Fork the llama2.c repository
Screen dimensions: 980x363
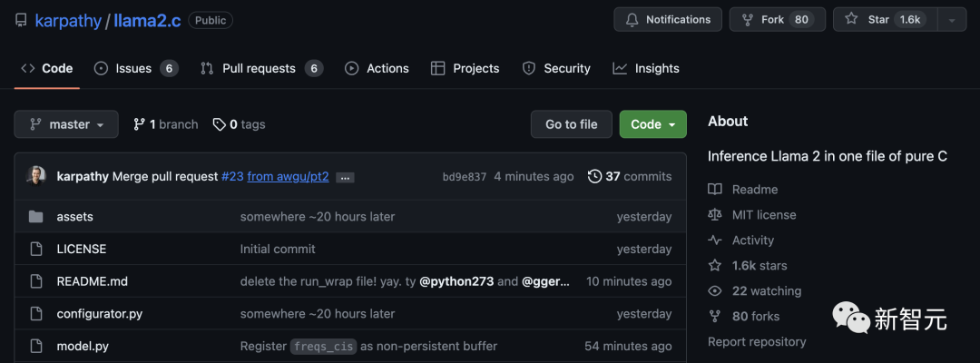pyautogui.click(x=778, y=19)
